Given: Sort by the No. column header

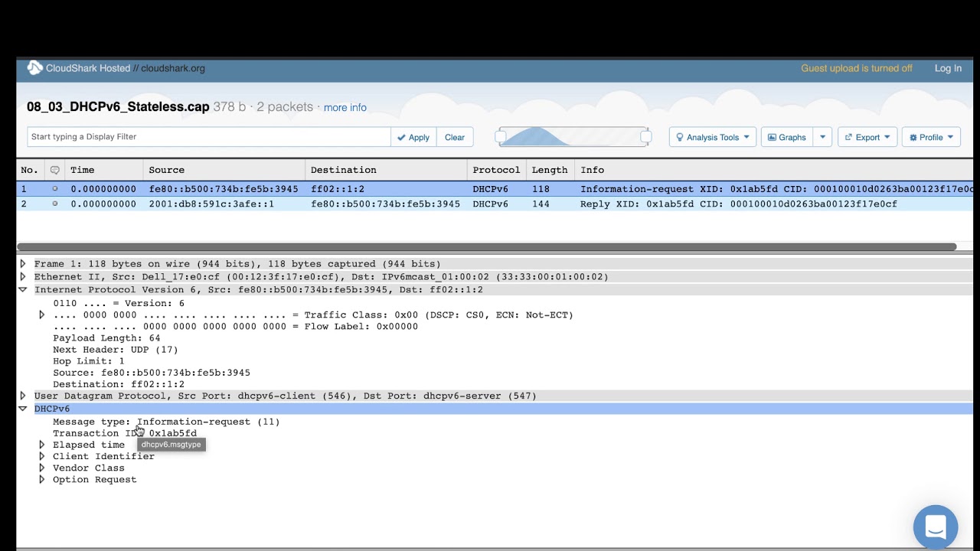Looking at the screenshot, I should click(30, 170).
